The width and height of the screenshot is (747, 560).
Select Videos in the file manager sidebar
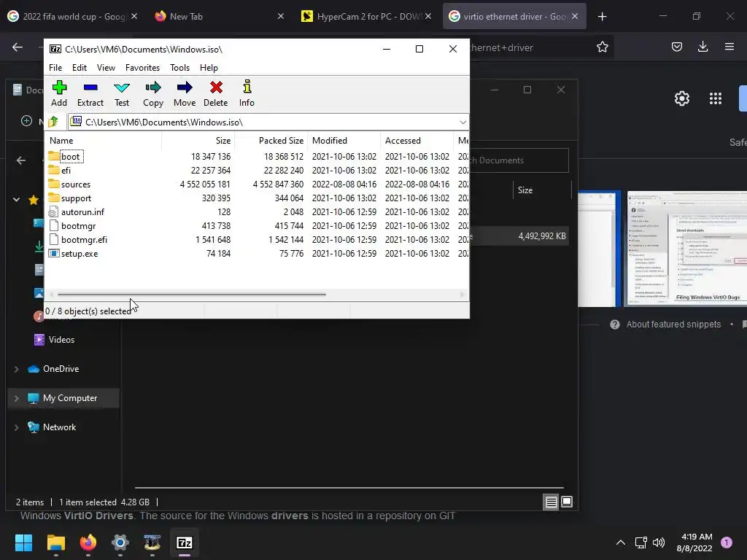(61, 340)
